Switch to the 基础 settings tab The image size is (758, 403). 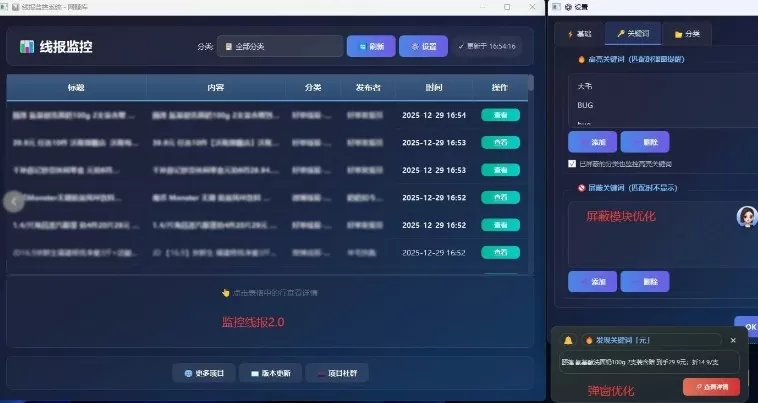[580, 34]
